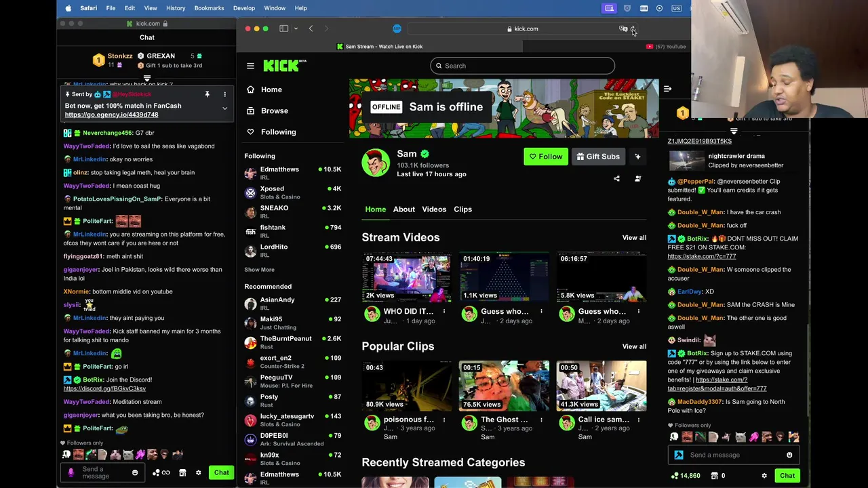Open the Develop menu
Viewport: 868px width, 488px height.
point(244,8)
